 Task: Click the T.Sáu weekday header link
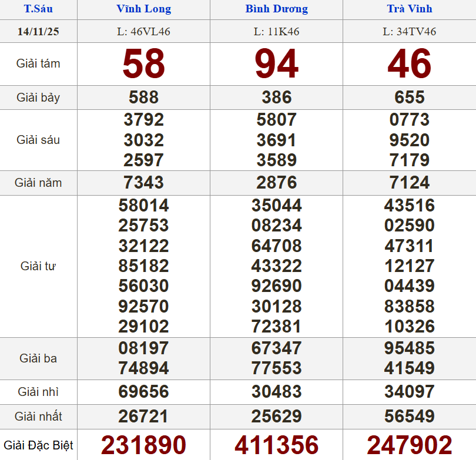click(x=38, y=9)
